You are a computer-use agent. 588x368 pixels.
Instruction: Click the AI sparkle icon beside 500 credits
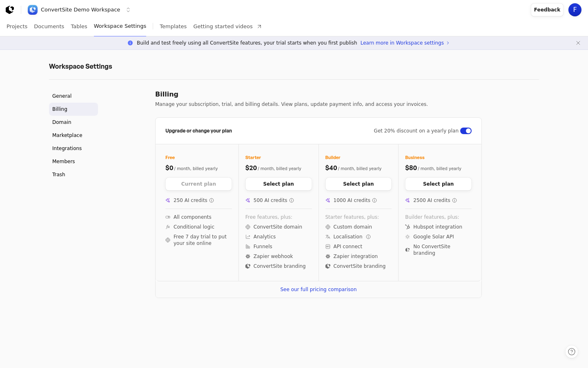[248, 200]
